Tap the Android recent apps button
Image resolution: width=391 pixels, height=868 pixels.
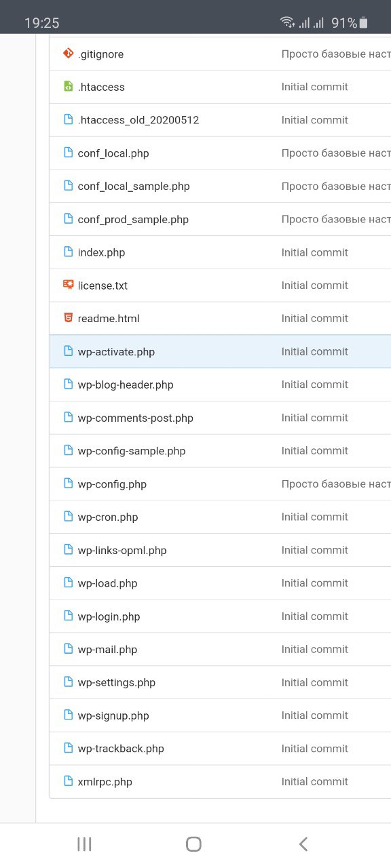pos(84,844)
